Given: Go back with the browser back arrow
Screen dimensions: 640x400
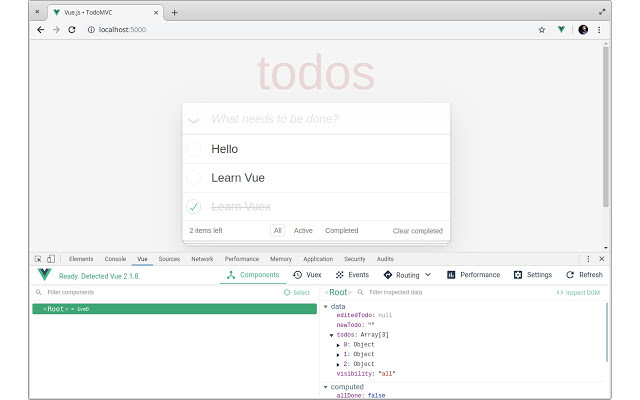Looking at the screenshot, I should [40, 29].
